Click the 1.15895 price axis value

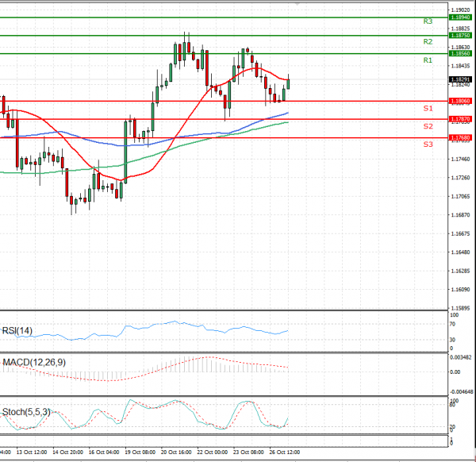pyautogui.click(x=460, y=308)
